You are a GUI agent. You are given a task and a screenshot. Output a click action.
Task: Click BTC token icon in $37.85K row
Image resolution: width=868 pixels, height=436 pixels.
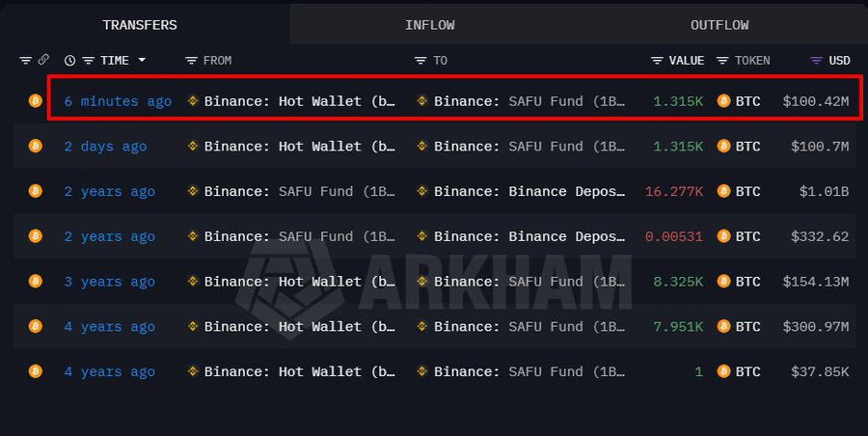pos(723,371)
